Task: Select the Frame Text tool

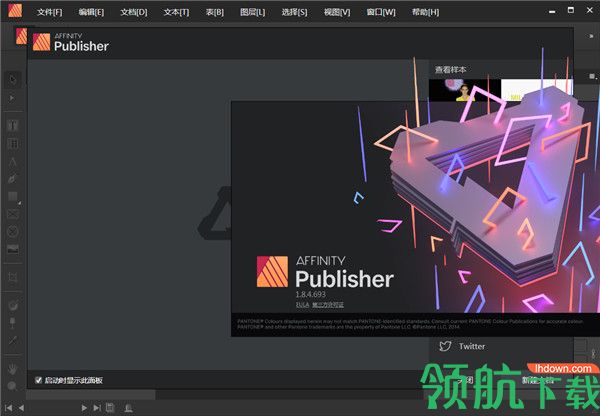Action: (13, 125)
